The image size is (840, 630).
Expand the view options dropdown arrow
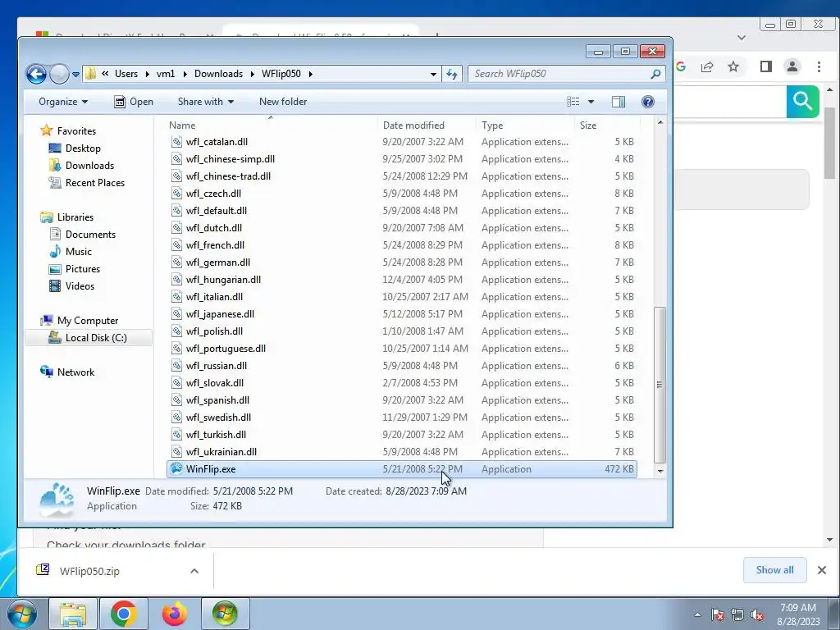coord(591,102)
